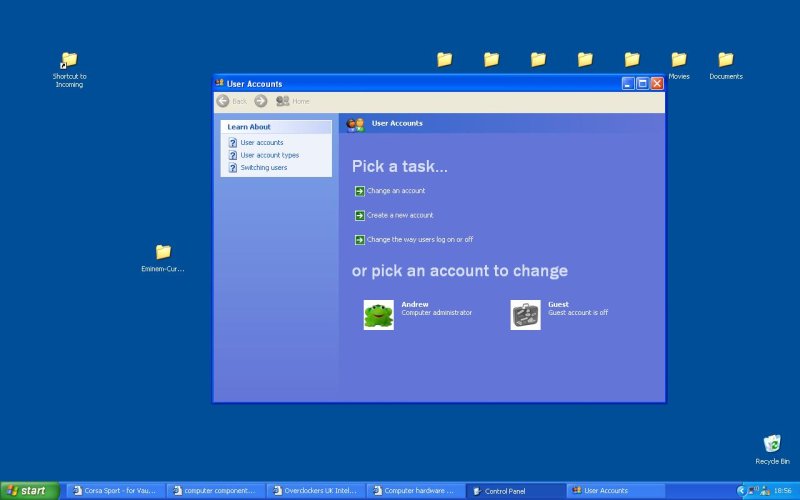Screen dimensions: 800x500
Task: Open the Movies desktop folder
Action: pyautogui.click(x=679, y=60)
